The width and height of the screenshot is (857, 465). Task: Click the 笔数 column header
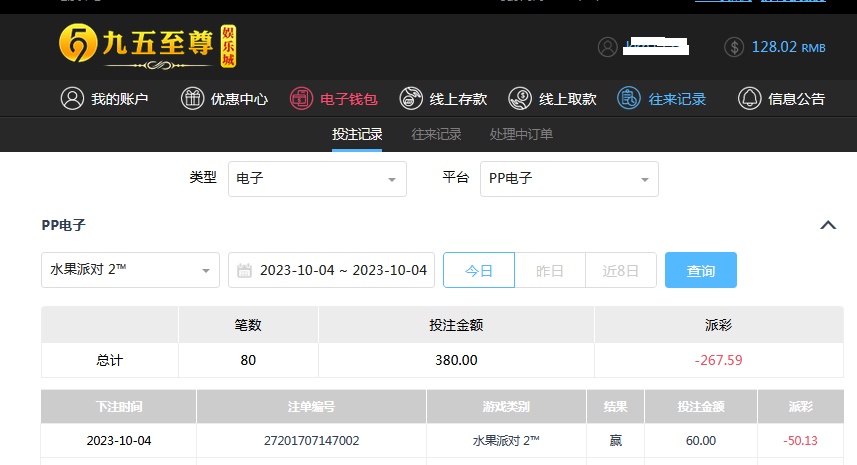tap(248, 325)
